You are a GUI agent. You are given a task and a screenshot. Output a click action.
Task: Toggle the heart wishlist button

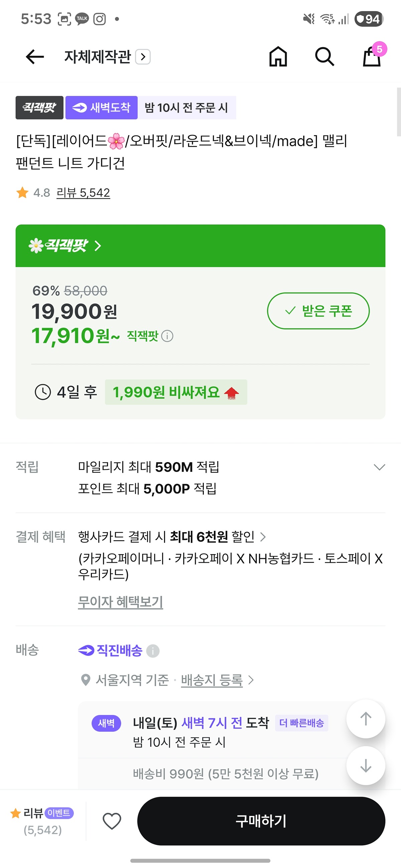(112, 821)
